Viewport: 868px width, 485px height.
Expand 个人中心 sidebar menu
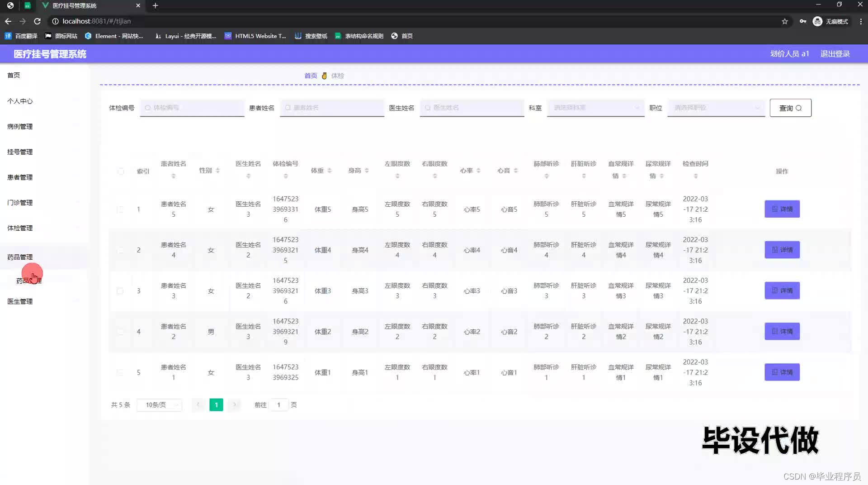point(44,101)
